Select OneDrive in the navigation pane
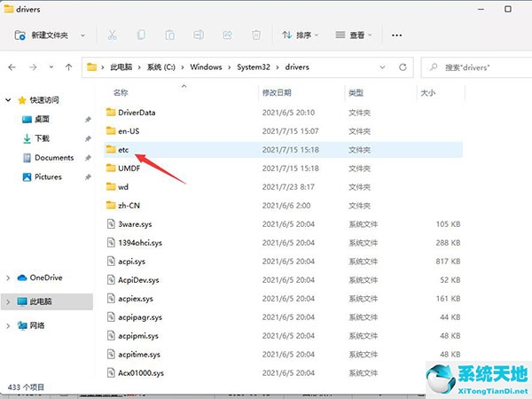The image size is (532, 399). pos(46,278)
